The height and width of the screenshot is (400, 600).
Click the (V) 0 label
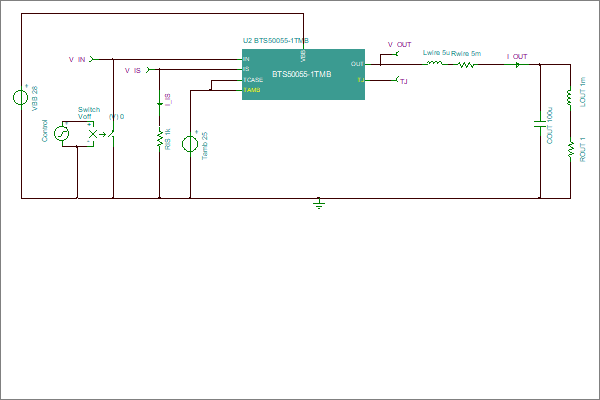coord(116,117)
